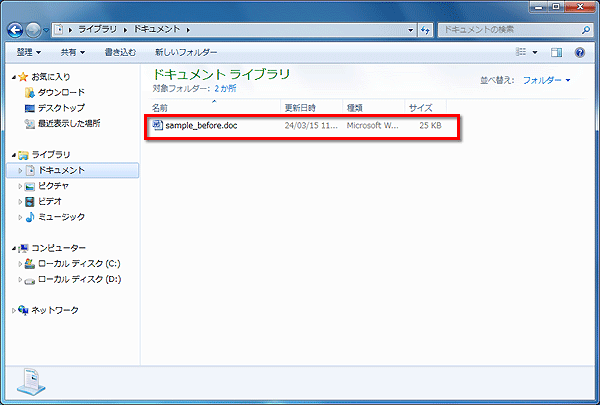
Task: Click document library icon in details pane
Action: click(31, 382)
